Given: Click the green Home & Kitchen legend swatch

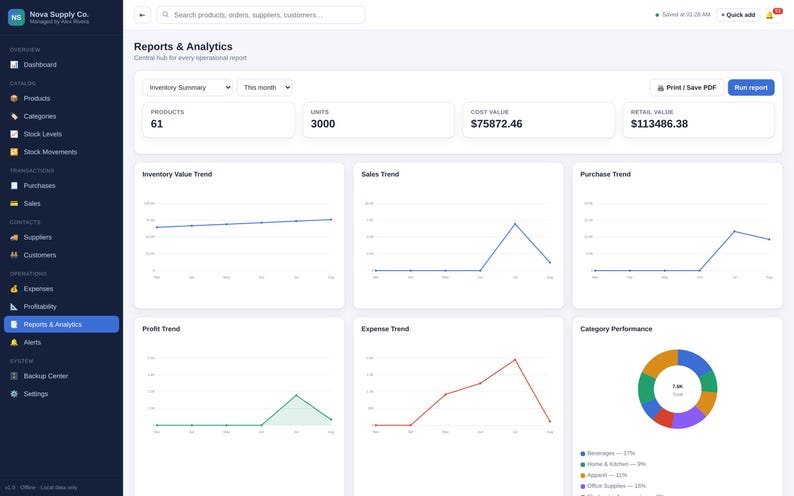Looking at the screenshot, I should click(583, 465).
